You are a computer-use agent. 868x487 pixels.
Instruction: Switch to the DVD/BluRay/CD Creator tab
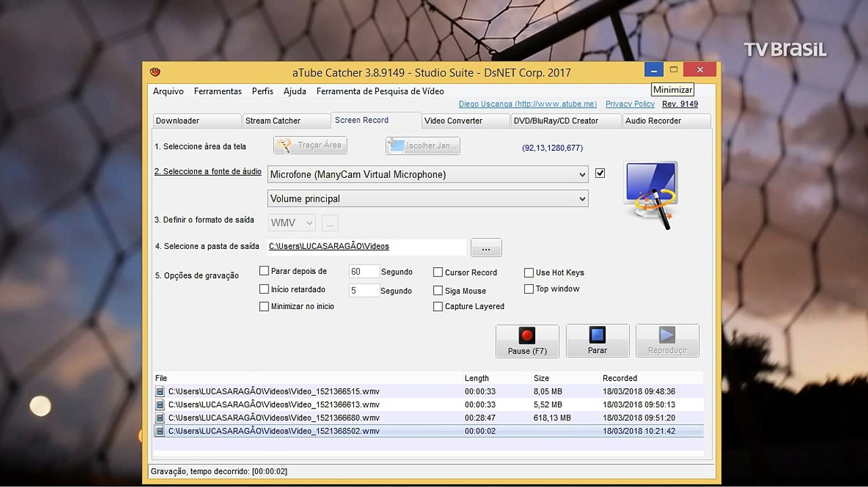tap(566, 121)
